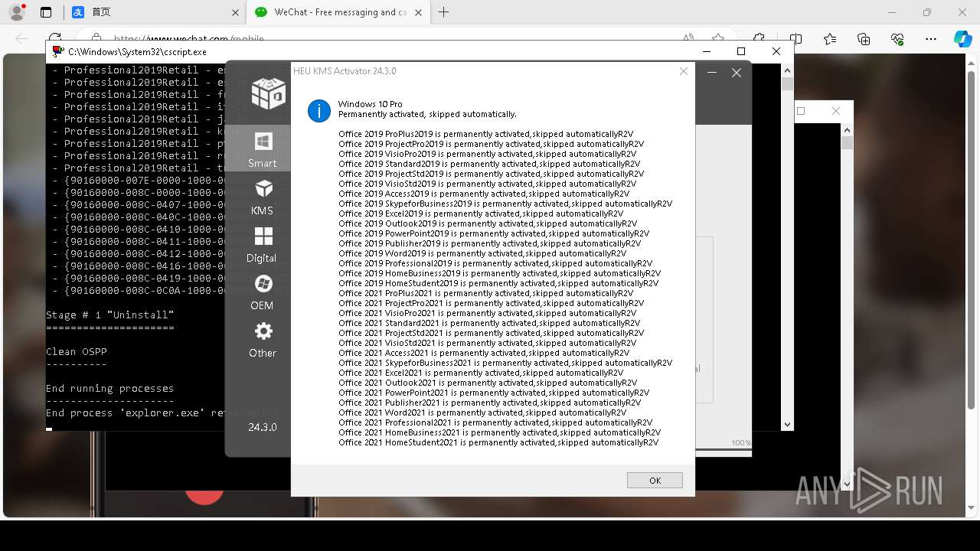Click 'End running processes' console line
The image size is (980, 551).
[110, 388]
